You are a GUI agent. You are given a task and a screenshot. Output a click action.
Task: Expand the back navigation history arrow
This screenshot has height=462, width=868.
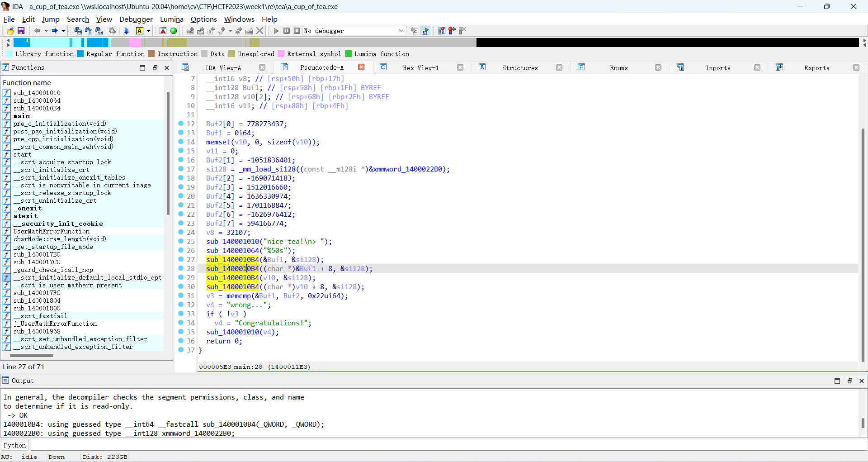(46, 31)
